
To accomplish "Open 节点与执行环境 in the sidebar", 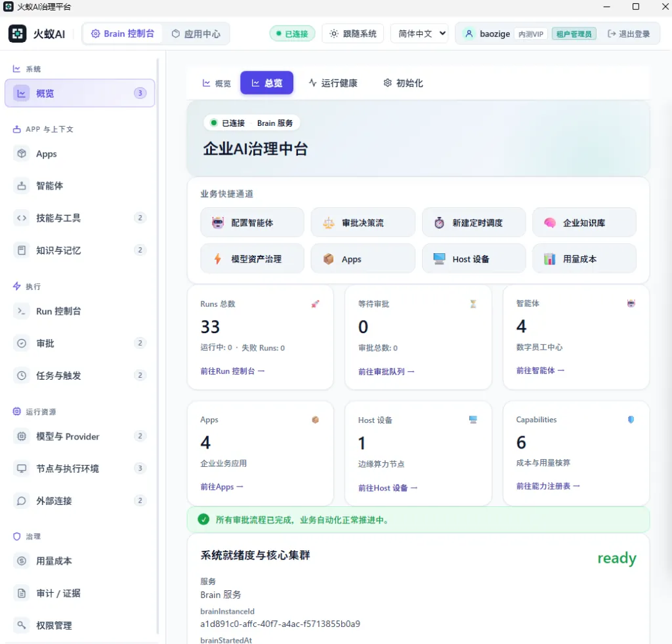I will tap(79, 468).
